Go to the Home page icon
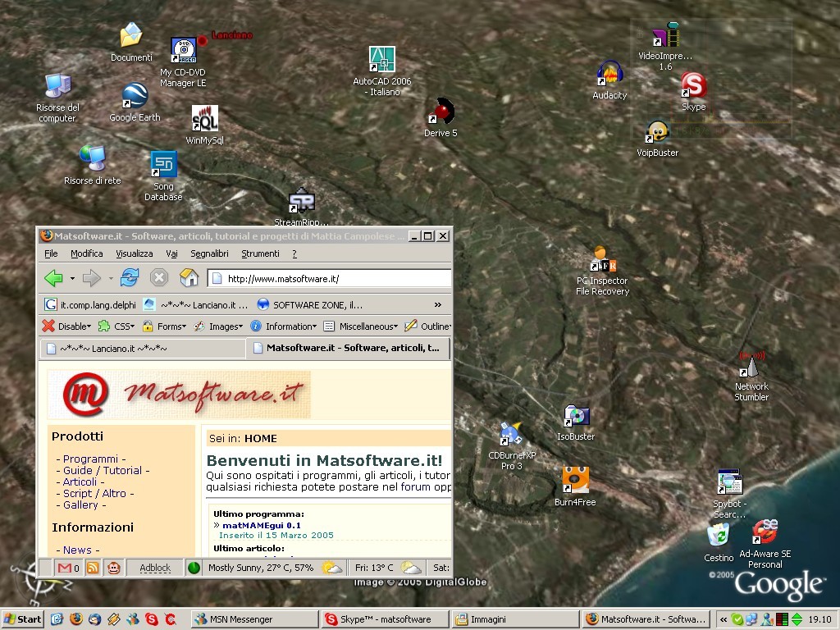 click(x=189, y=278)
